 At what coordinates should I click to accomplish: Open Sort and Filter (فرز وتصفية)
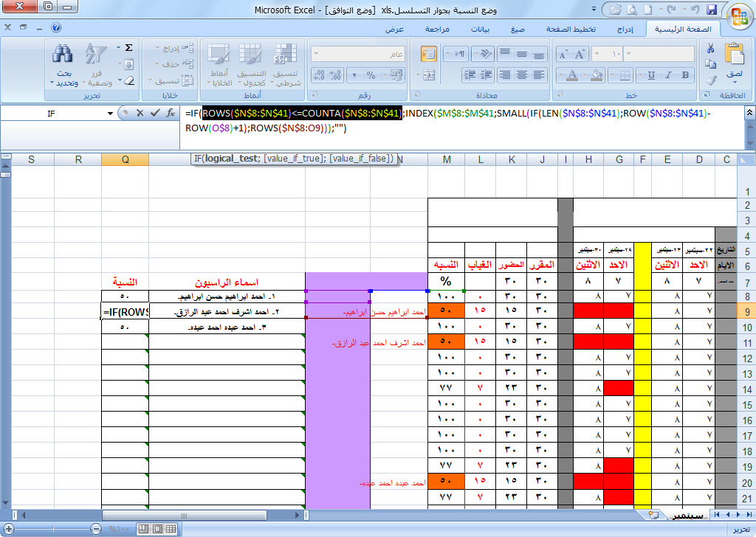point(97,65)
